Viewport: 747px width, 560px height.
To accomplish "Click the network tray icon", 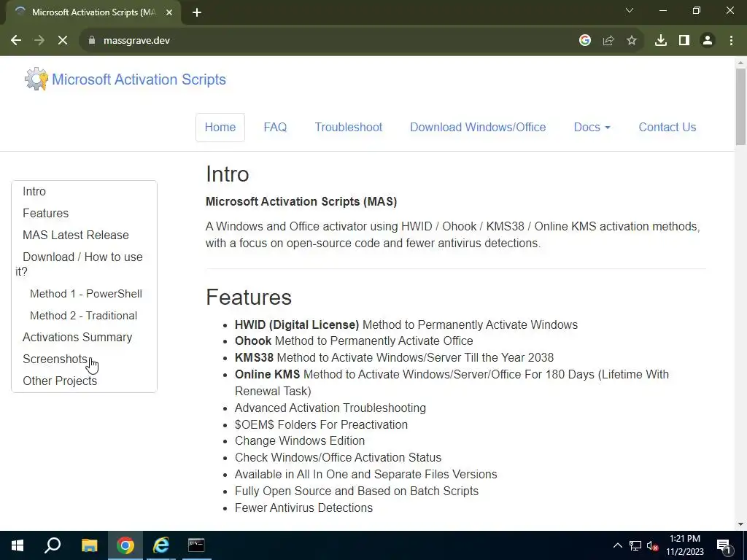I will (x=635, y=545).
